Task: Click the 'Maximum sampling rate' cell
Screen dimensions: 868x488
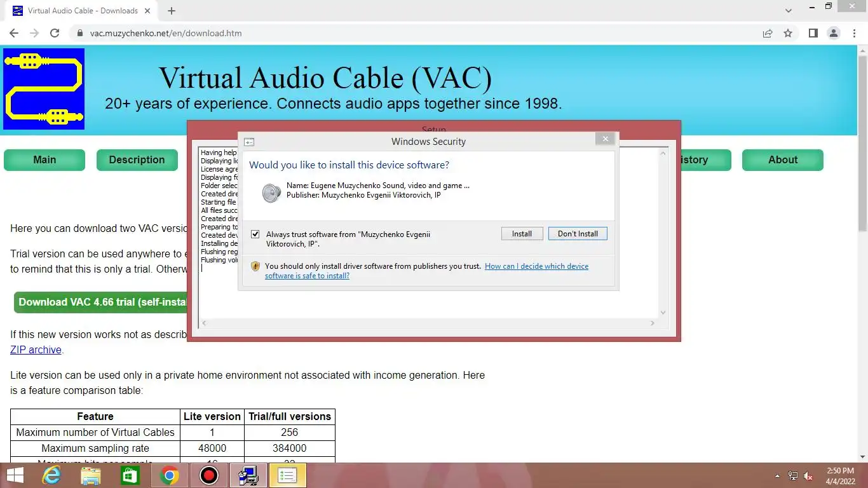Action: 95,448
